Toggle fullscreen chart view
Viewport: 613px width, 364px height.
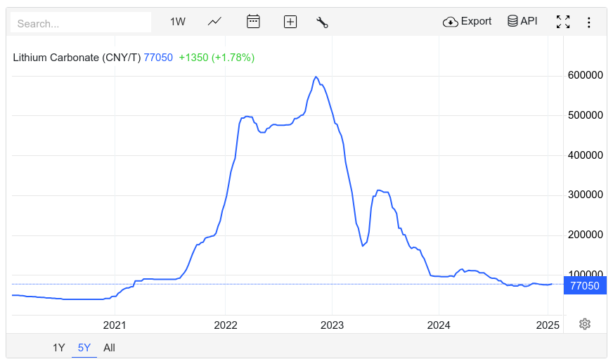[563, 22]
